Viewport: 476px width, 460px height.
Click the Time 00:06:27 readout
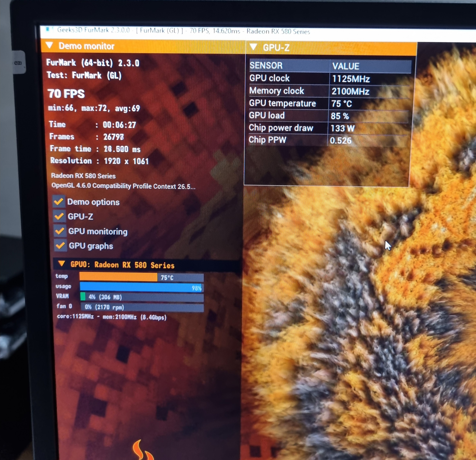coord(93,125)
